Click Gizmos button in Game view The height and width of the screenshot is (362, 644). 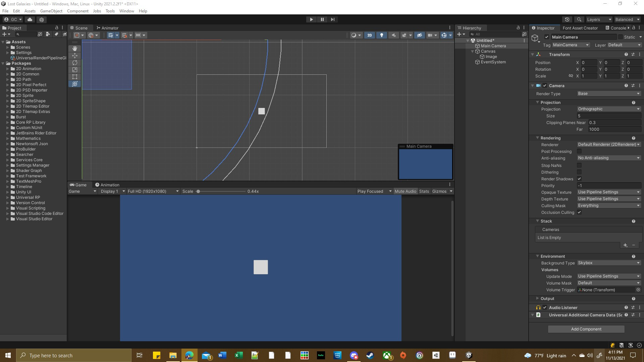(x=439, y=191)
